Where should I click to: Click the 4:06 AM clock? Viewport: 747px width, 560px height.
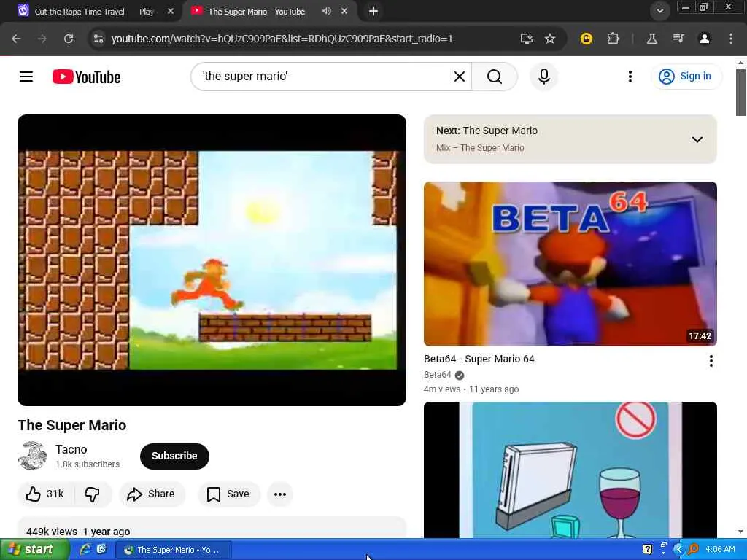coord(720,550)
